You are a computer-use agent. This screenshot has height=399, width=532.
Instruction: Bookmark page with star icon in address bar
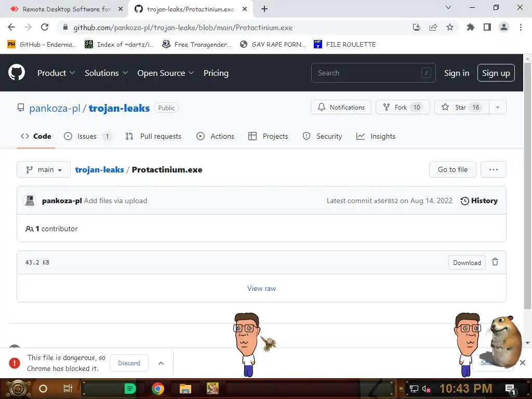(x=449, y=27)
